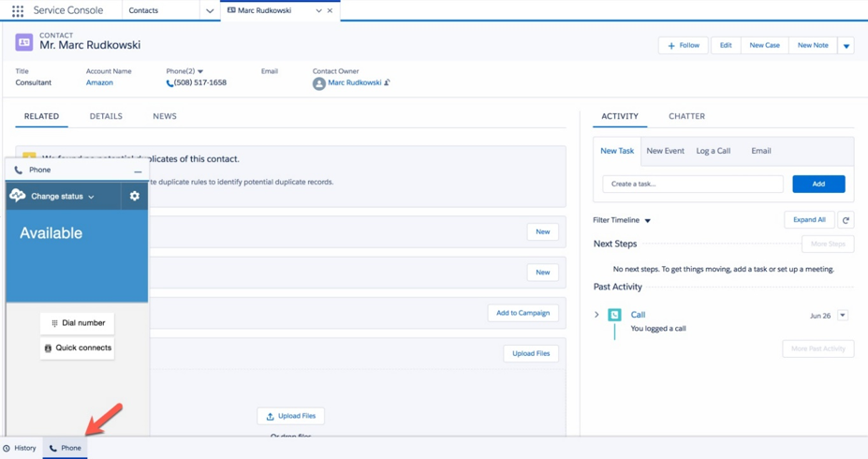Viewport: 868px width, 459px height.
Task: Click the blue Add task button
Action: 818,184
